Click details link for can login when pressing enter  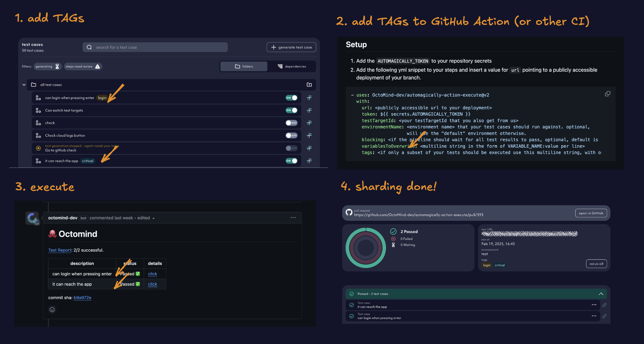point(152,274)
